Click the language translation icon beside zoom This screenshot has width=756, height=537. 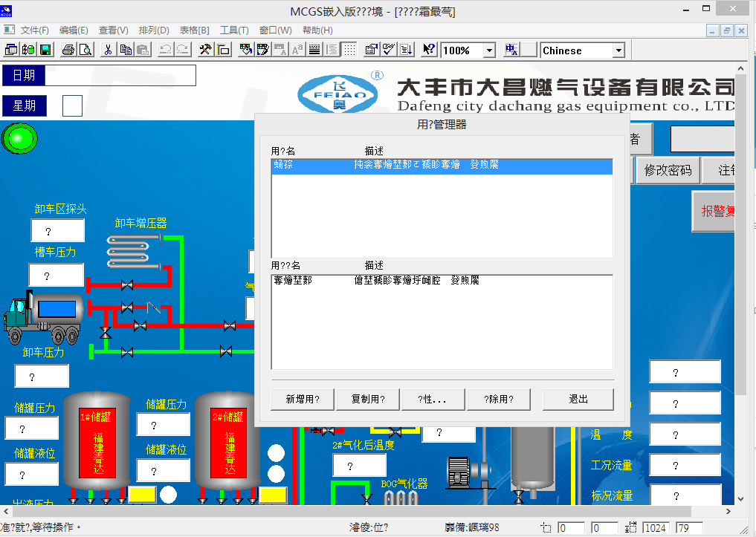click(511, 50)
